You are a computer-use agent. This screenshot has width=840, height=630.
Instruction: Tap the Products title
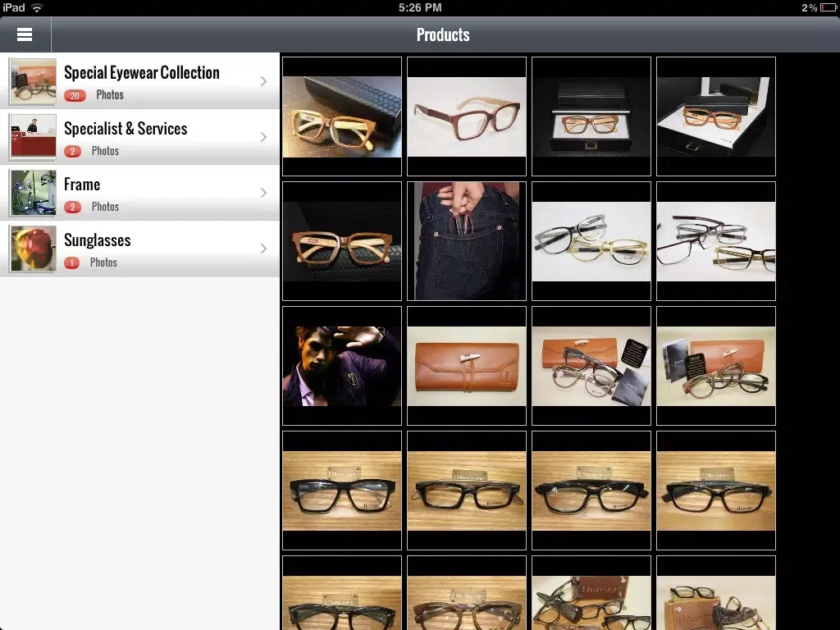(x=443, y=34)
